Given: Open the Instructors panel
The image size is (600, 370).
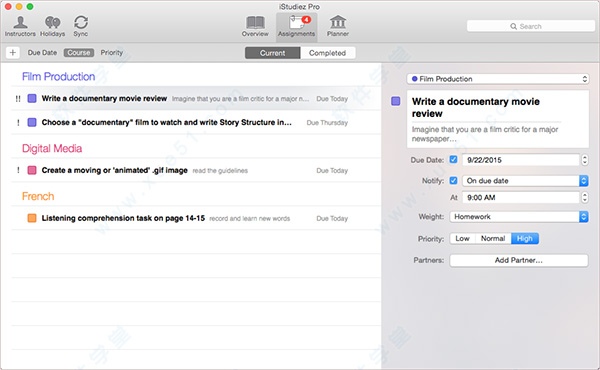Looking at the screenshot, I should pos(20,26).
